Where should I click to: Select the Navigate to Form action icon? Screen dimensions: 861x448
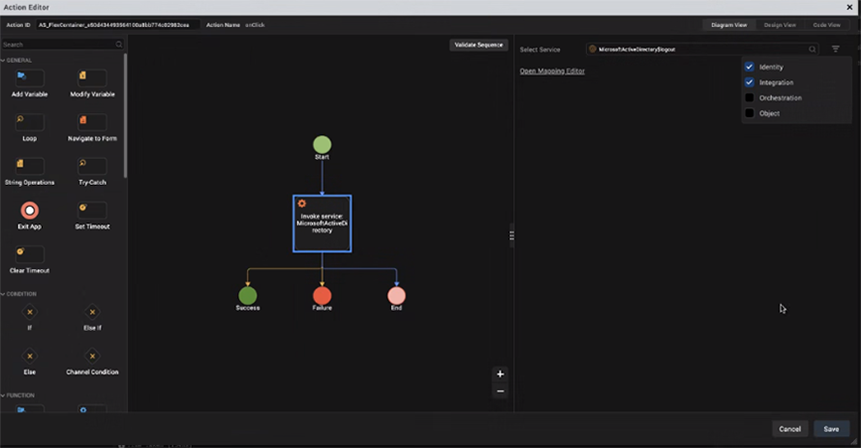[x=92, y=121]
